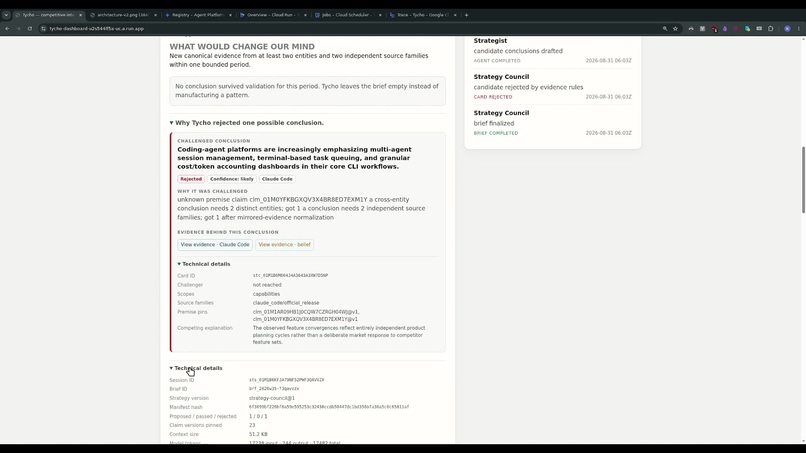This screenshot has width=806, height=453.
Task: Open the zoom magnifier in address bar
Action: pyautogui.click(x=665, y=29)
